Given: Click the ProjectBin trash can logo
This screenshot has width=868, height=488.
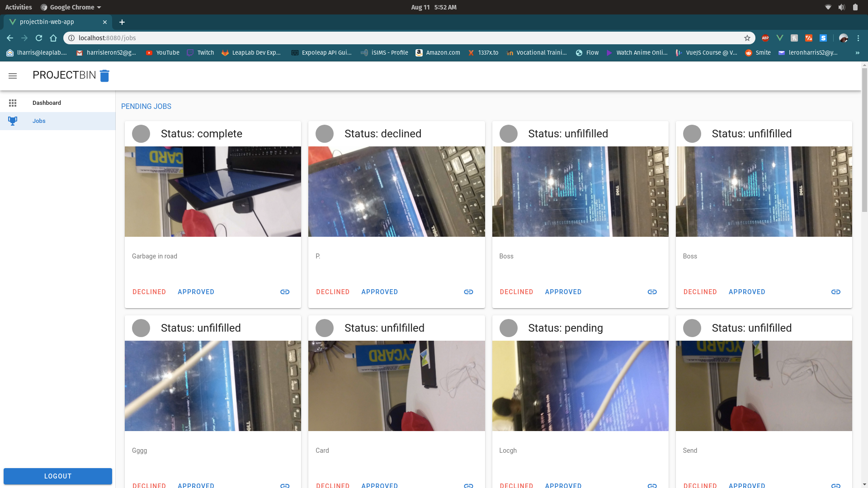Looking at the screenshot, I should (x=104, y=76).
